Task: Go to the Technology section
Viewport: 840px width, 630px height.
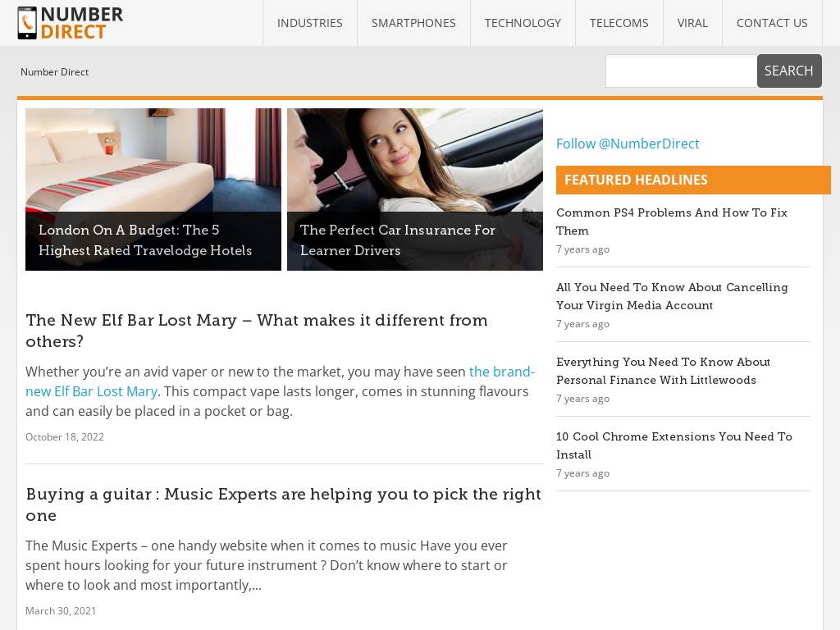Action: tap(523, 23)
